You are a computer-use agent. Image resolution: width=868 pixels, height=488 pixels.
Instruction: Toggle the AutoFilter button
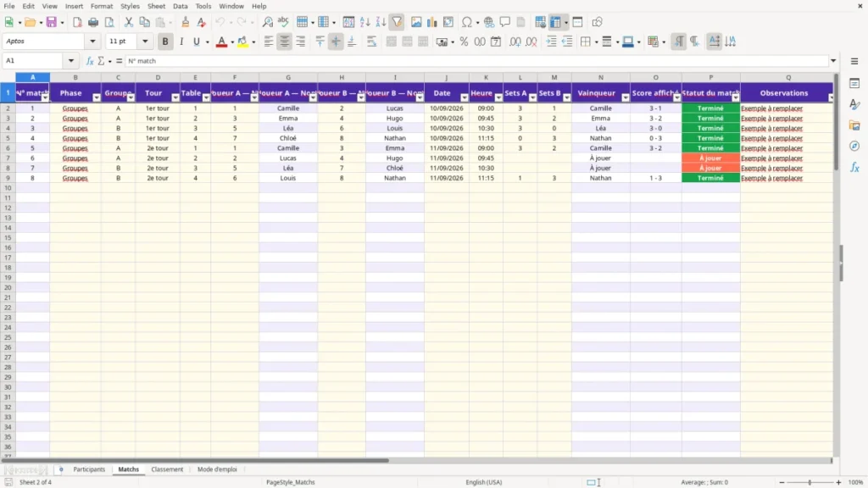click(x=397, y=22)
